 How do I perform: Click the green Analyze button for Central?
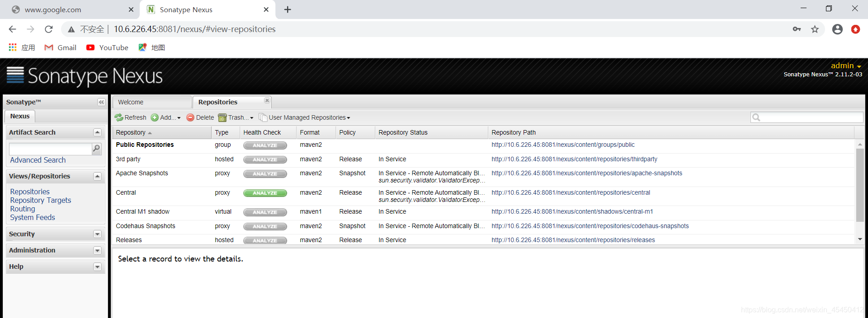coord(265,193)
